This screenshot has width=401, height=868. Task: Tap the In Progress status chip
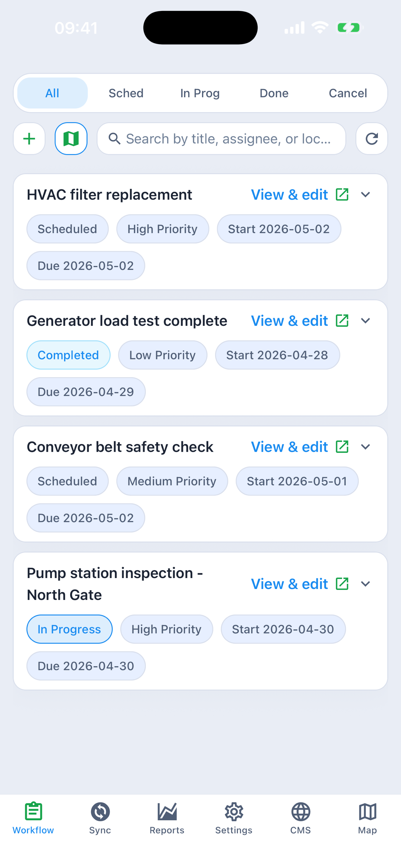[x=69, y=629]
